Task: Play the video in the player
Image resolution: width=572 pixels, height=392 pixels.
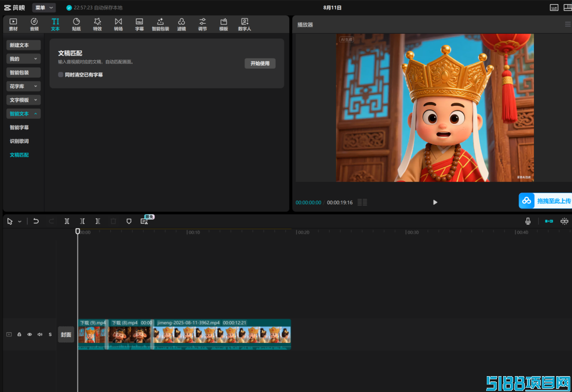Action: (435, 202)
